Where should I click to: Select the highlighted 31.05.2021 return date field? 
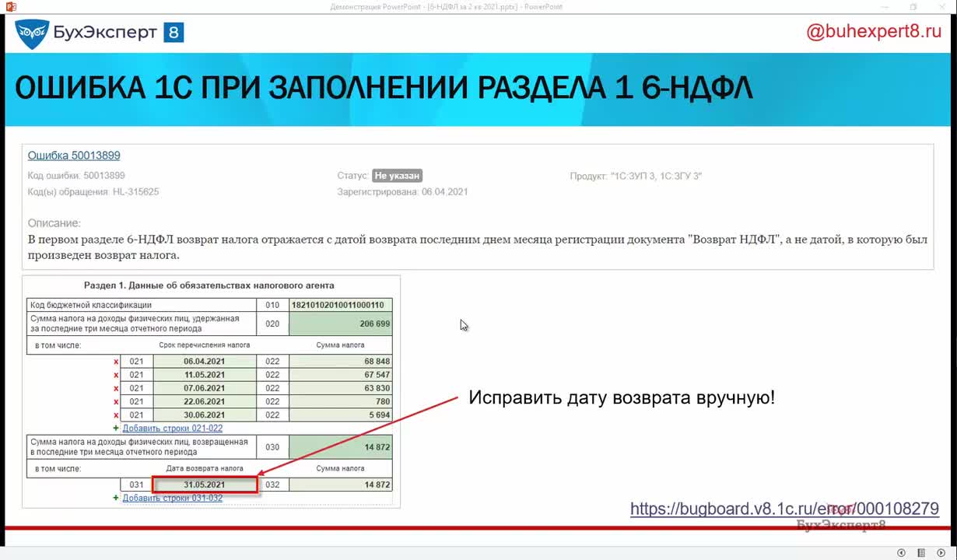click(x=205, y=485)
